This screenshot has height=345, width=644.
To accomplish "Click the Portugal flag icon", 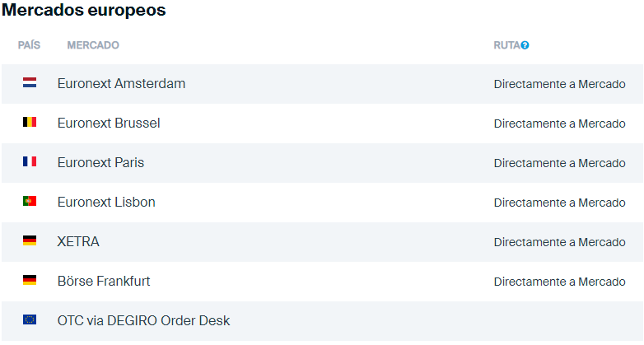I will [30, 202].
